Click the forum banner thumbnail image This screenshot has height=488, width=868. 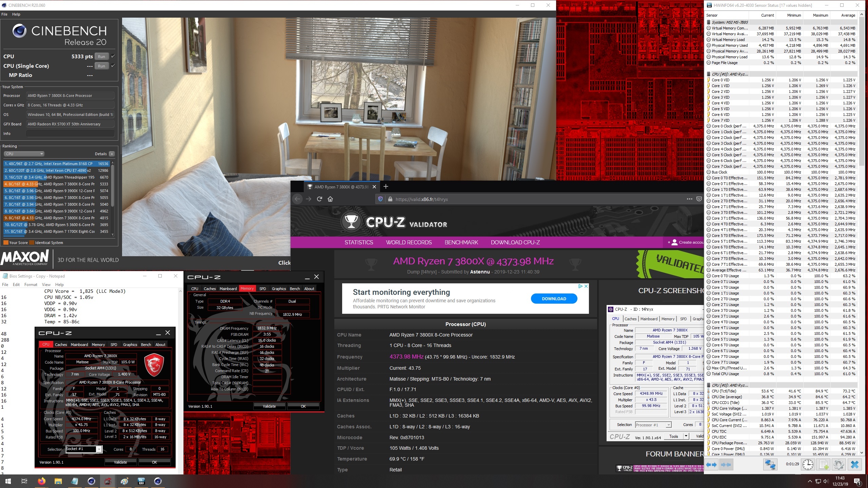pos(659,468)
